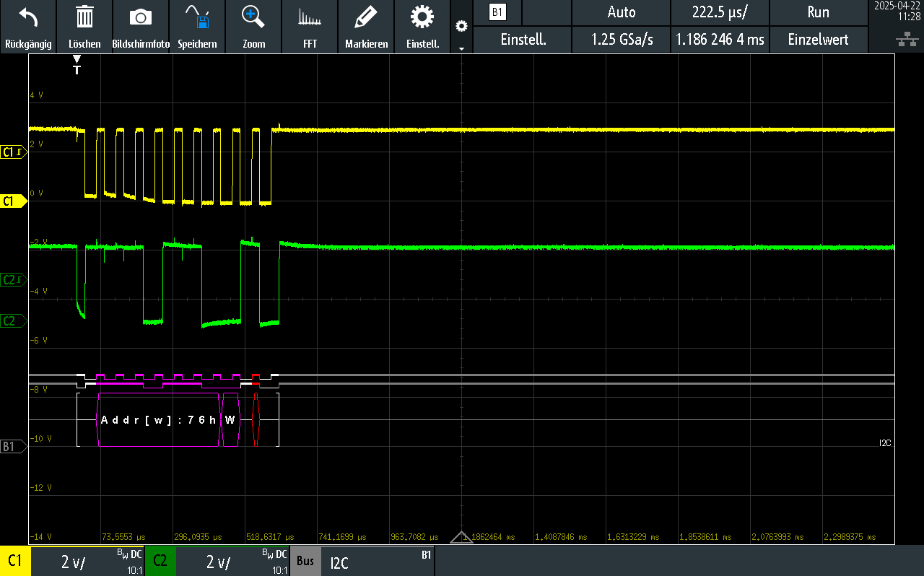
Task: Select the Markieren pencil tool
Action: pos(367,17)
